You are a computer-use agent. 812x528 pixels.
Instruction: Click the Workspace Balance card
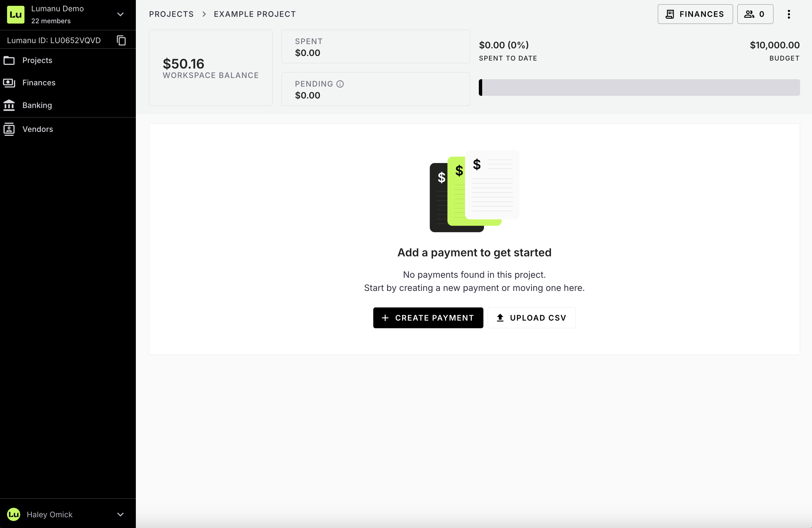click(x=210, y=68)
